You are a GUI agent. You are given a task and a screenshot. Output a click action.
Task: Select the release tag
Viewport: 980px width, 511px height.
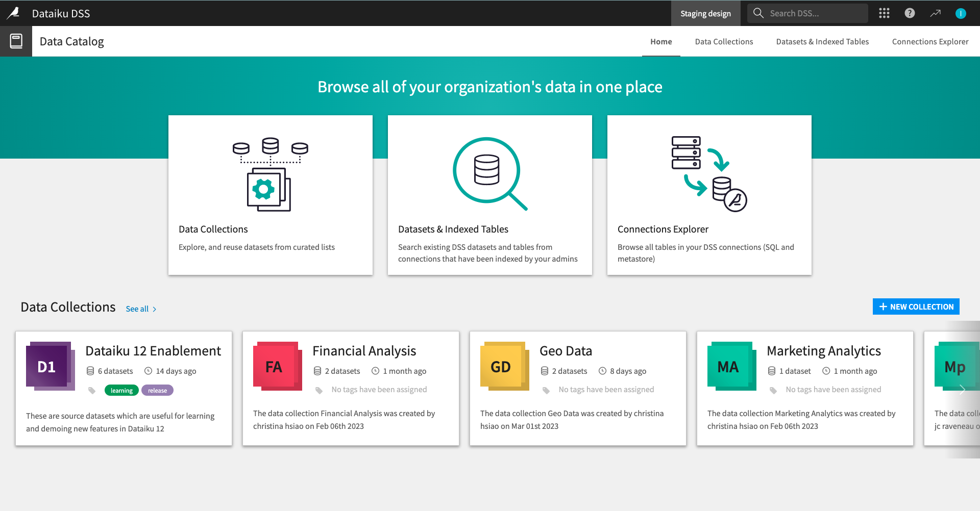click(157, 390)
